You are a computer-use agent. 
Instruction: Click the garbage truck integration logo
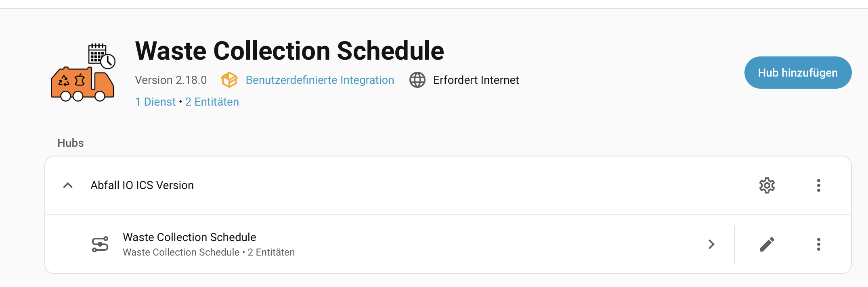[x=83, y=73]
